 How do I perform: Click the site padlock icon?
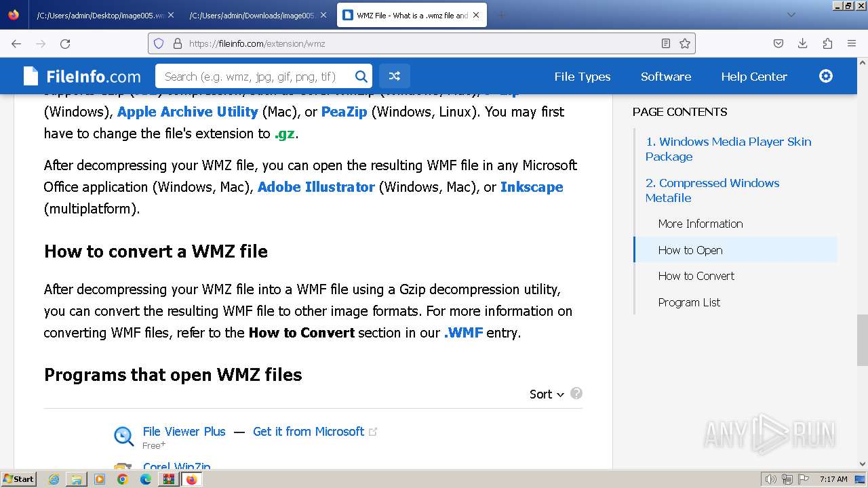click(x=178, y=43)
